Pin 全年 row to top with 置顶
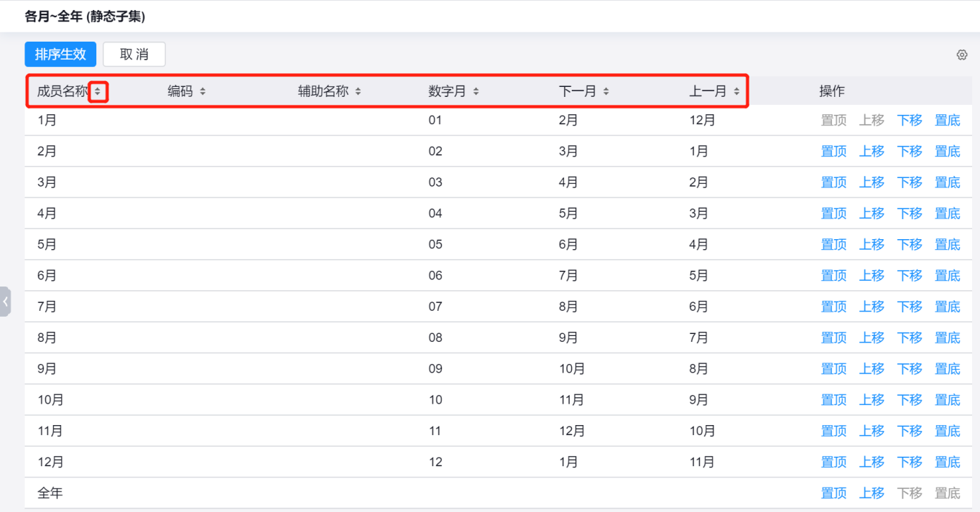 (x=833, y=493)
